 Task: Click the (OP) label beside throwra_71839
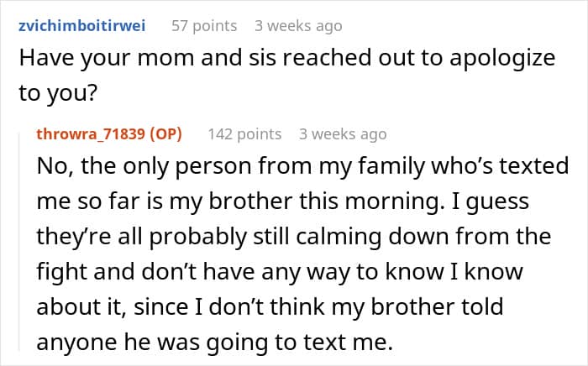click(165, 133)
